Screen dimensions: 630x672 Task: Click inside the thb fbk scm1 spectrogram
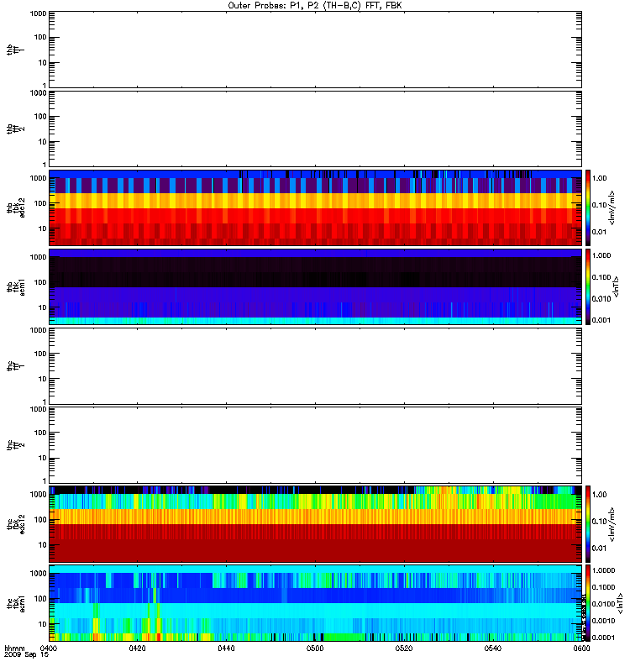315,286
